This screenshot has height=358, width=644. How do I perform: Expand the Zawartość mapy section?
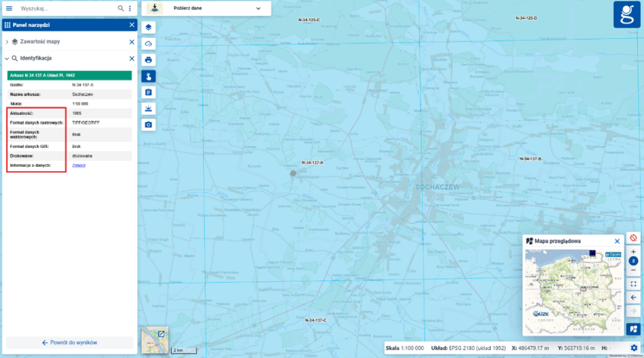(6, 42)
